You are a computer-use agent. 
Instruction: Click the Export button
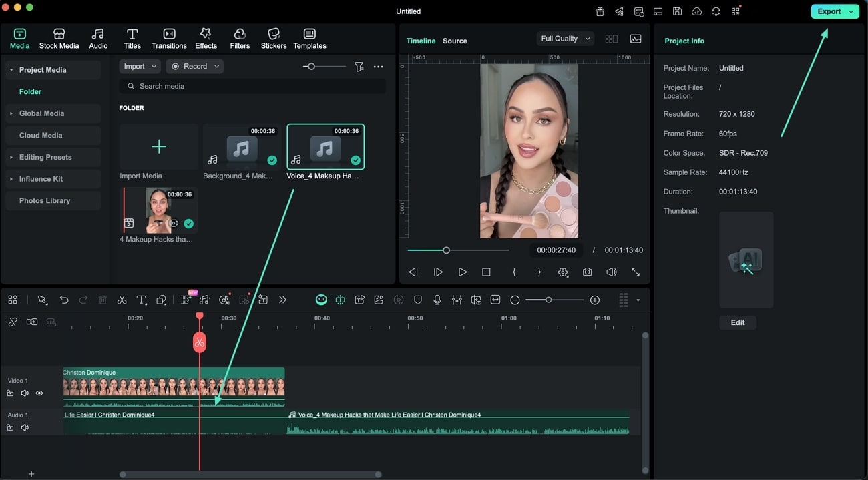click(x=829, y=11)
